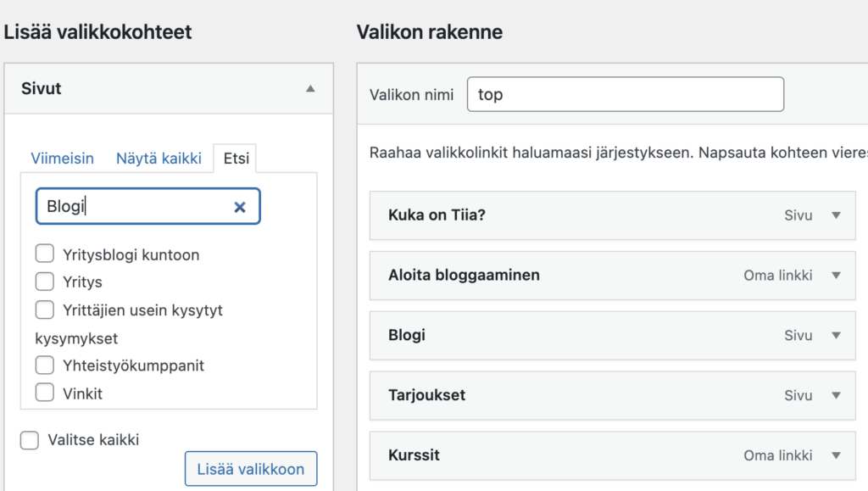Check the Yritysblogi kuntoon checkbox
The width and height of the screenshot is (868, 491).
pos(45,254)
